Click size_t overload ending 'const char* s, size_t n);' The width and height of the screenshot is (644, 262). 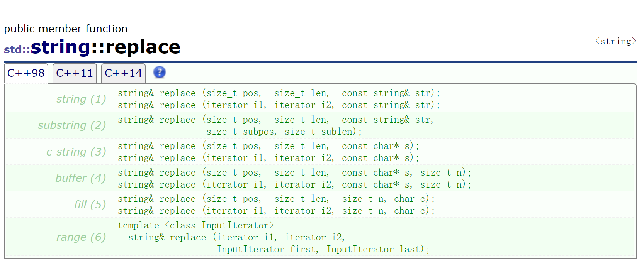pos(295,173)
